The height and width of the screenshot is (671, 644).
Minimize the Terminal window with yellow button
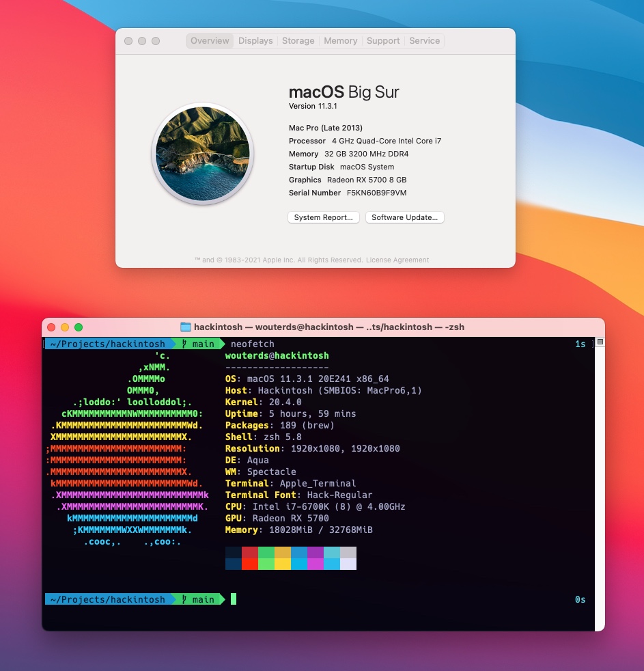click(65, 327)
